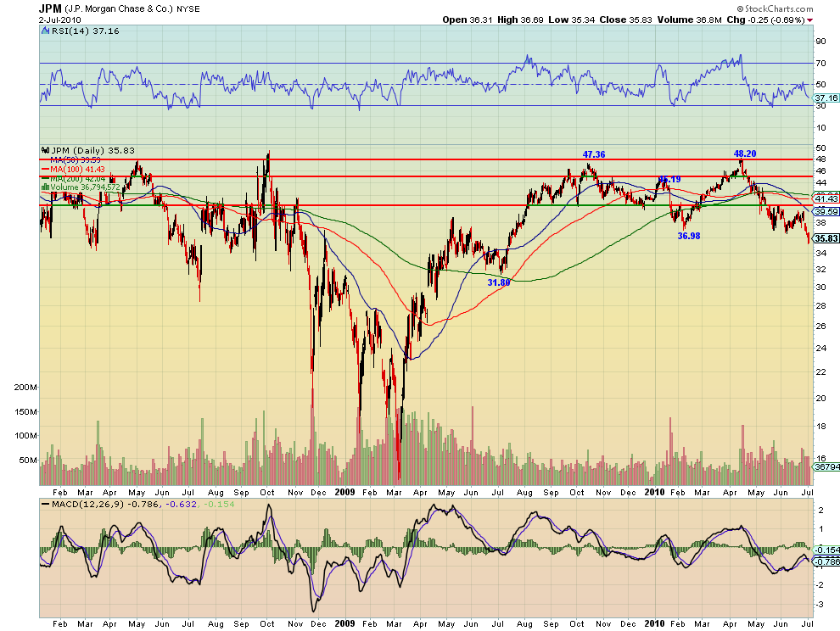Click the 200M volume axis label

pyautogui.click(x=25, y=388)
